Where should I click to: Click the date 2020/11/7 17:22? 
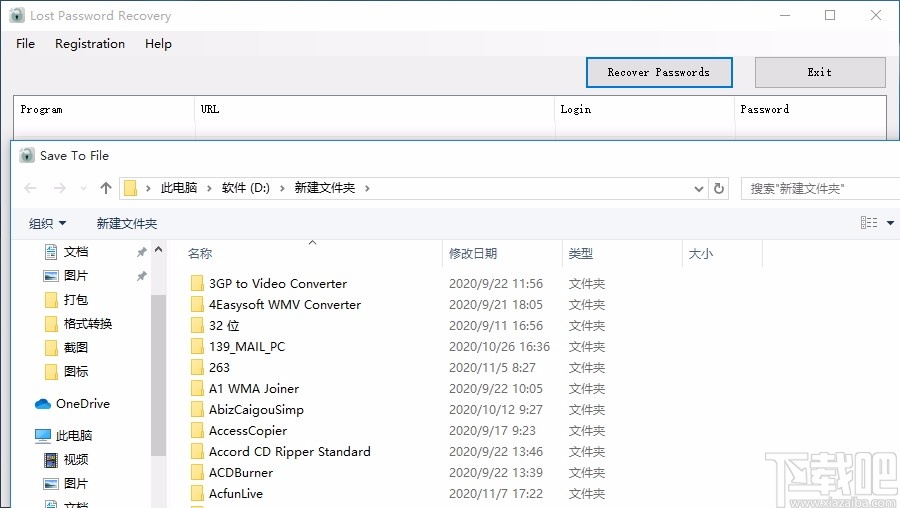(496, 494)
